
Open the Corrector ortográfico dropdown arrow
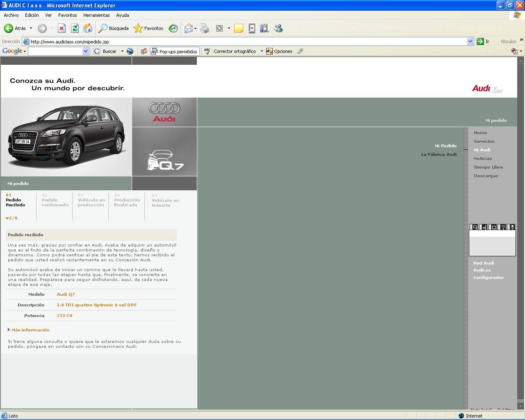262,51
